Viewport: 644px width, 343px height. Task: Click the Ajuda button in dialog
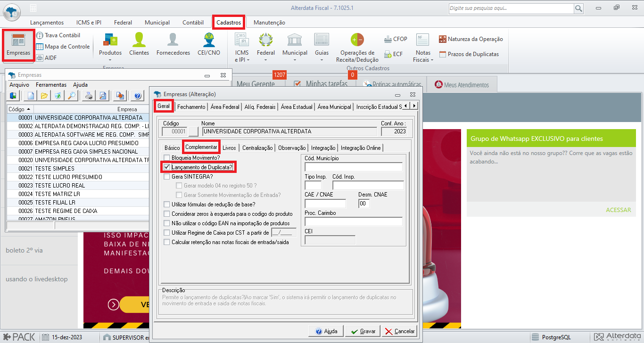pyautogui.click(x=326, y=331)
